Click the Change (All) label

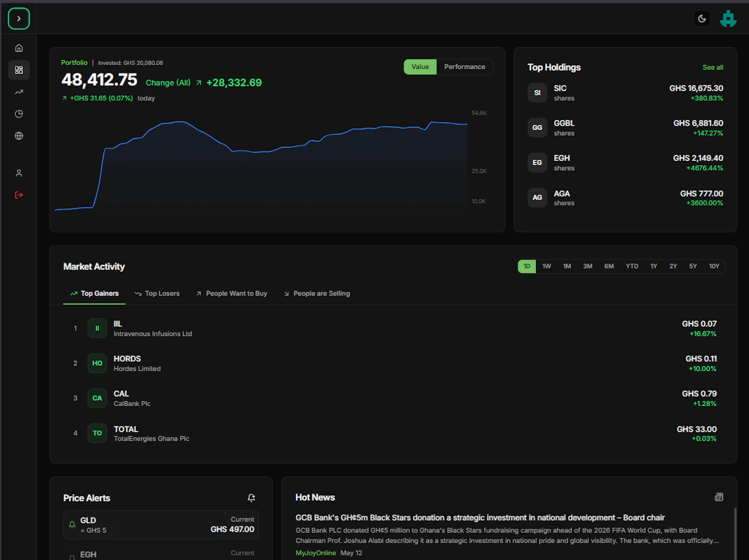pos(168,83)
